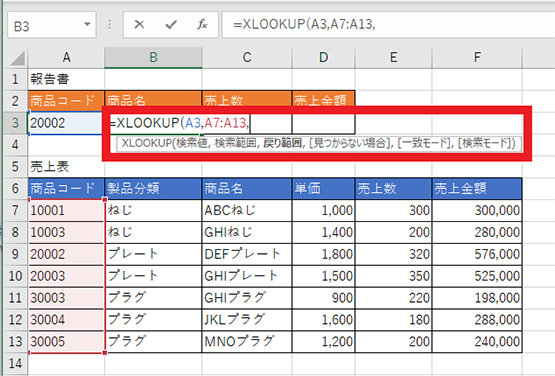Image resolution: width=555 pixels, height=376 pixels.
Task: Cancel formula entry with the X icon
Action: (139, 24)
